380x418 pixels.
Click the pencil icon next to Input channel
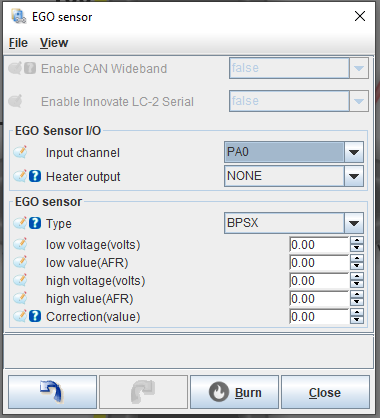pos(20,152)
